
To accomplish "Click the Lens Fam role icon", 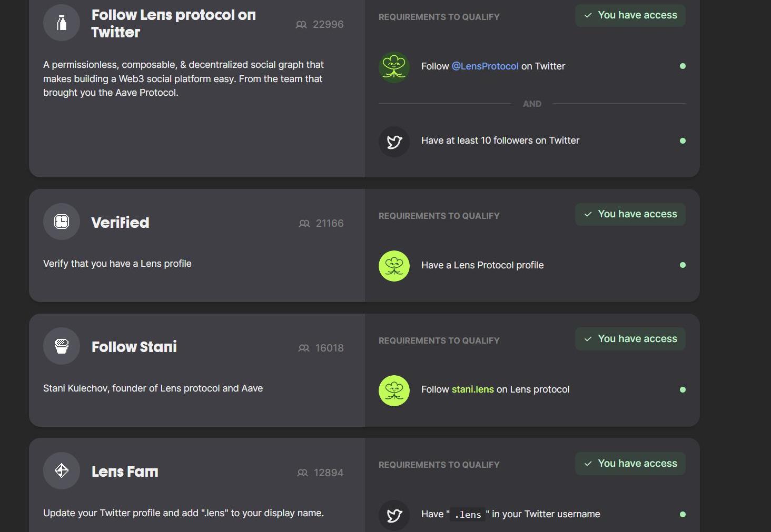I will point(62,470).
